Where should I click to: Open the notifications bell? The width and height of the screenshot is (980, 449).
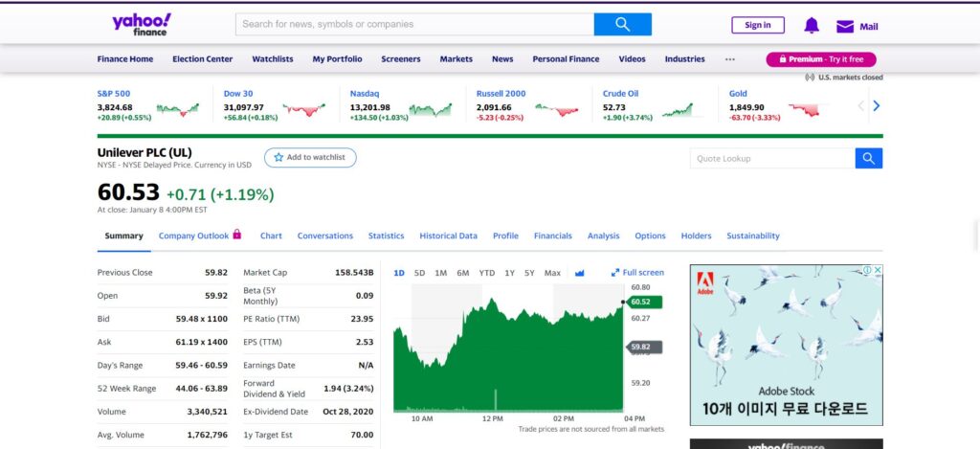pos(812,26)
